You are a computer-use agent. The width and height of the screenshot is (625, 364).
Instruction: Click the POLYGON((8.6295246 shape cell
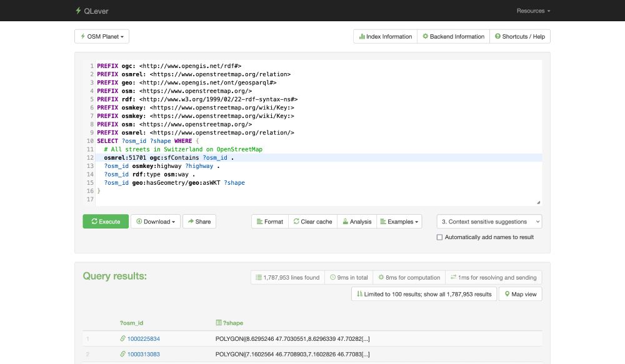coord(292,339)
